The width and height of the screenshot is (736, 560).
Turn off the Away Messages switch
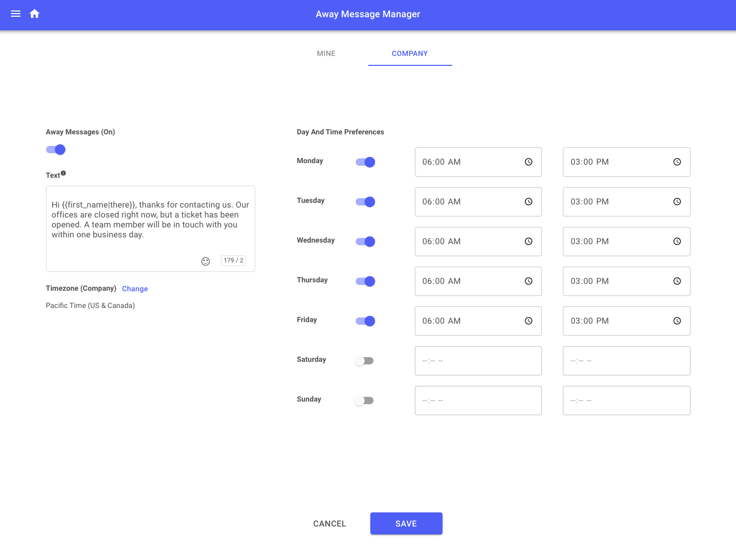pos(55,150)
